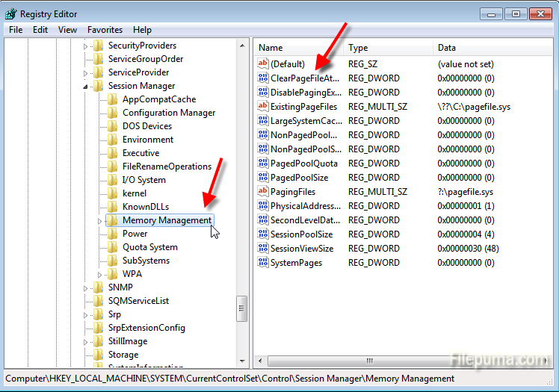Expand the SNMP key node
Viewport: 559px width, 392px height.
tap(85, 287)
